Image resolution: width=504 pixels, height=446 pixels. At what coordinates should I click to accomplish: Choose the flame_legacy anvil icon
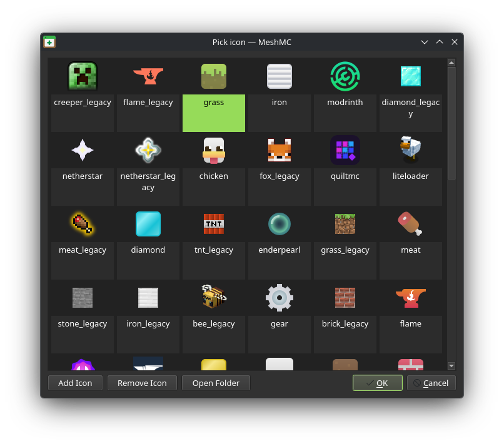tap(148, 77)
